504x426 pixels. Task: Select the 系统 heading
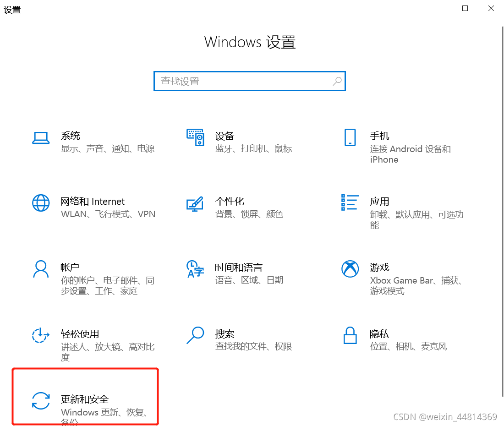(71, 136)
